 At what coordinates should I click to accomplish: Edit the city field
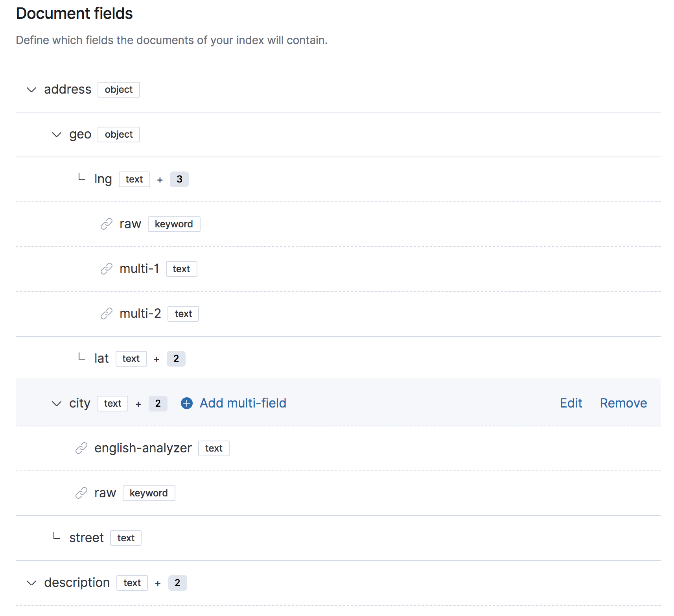click(x=571, y=403)
